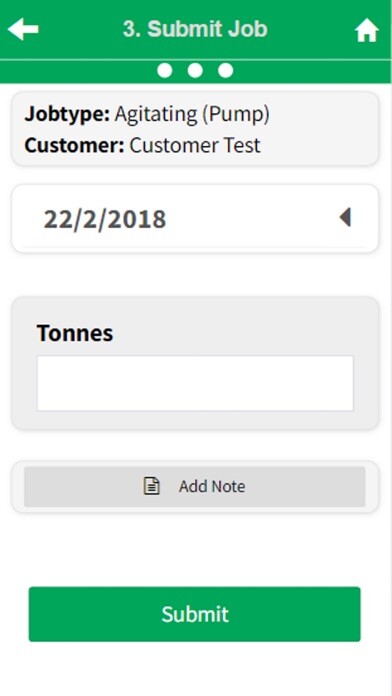Select the third step progress dot
Screen dimensions: 392x696
coord(226,70)
